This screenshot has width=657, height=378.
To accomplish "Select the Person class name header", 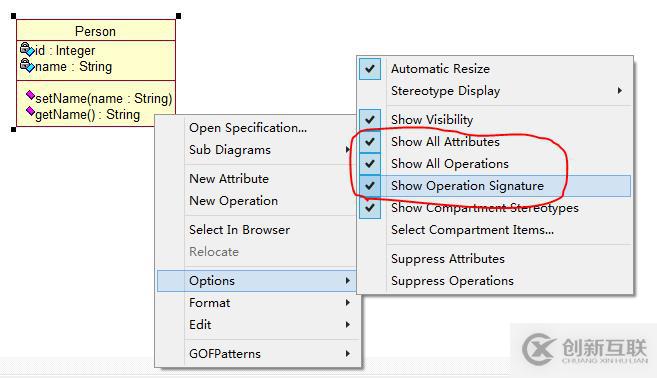I will point(96,31).
